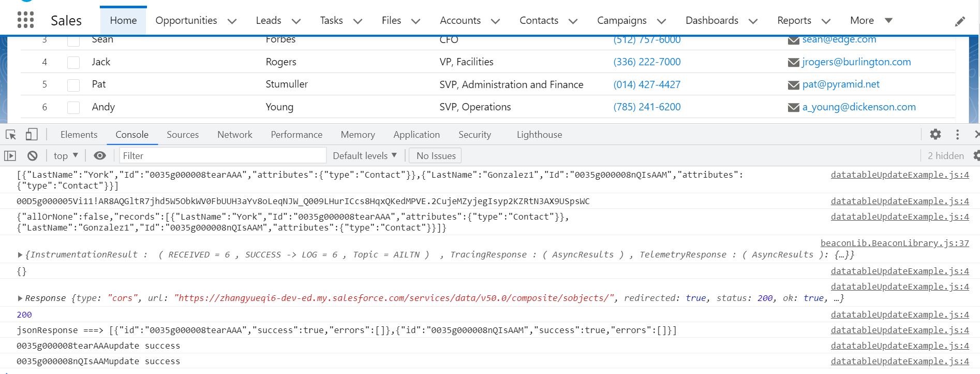This screenshot has height=374, width=980.
Task: Open source link beside the 200 log
Action: coord(900,314)
